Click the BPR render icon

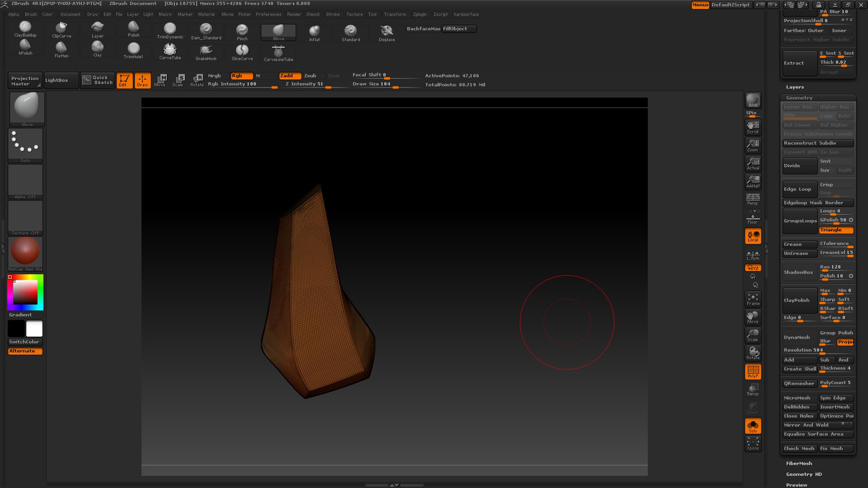point(753,100)
